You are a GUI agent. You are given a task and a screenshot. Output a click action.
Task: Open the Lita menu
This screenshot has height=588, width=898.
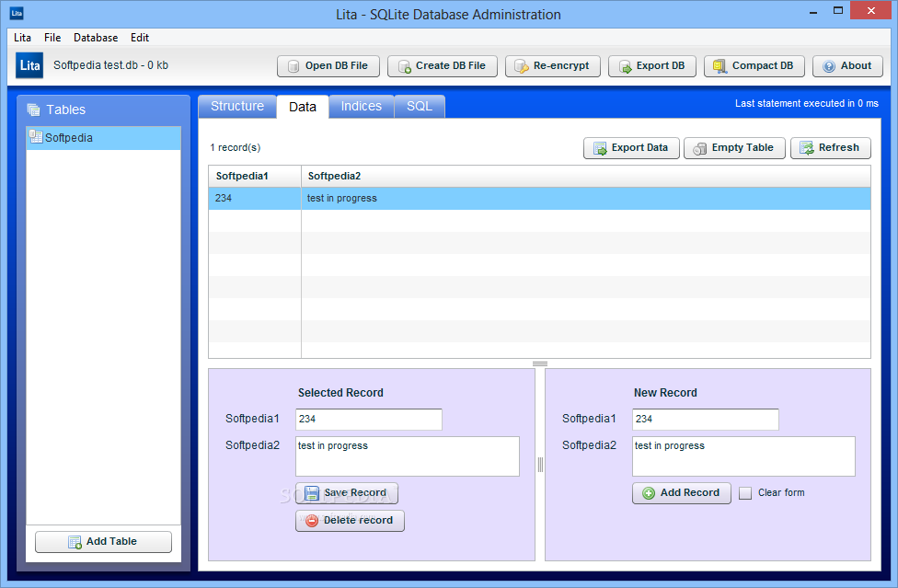tap(22, 38)
